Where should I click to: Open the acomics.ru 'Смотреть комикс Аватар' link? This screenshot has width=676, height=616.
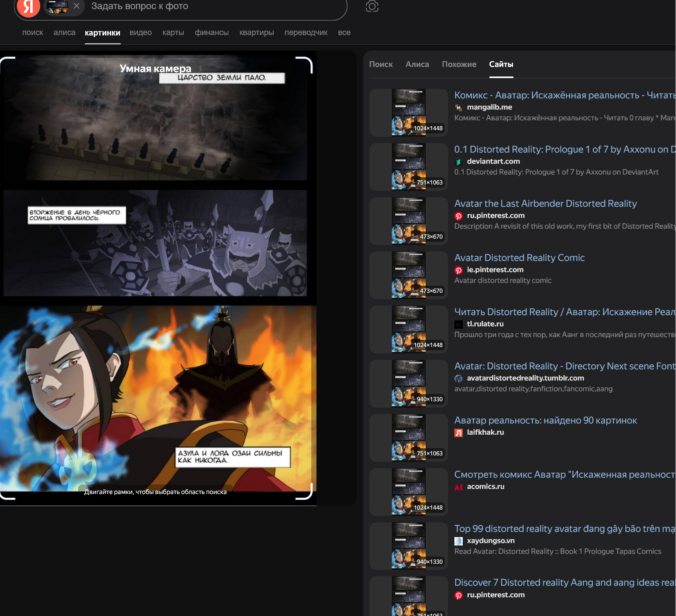[565, 475]
